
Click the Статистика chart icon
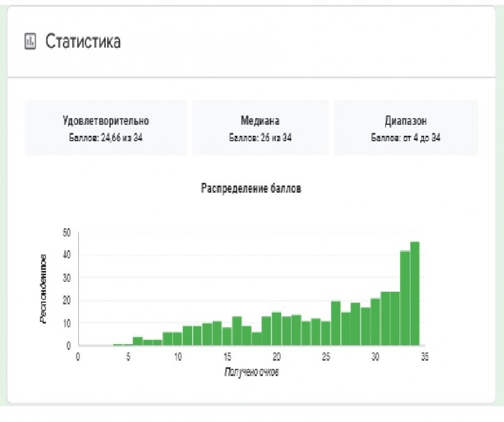pyautogui.click(x=29, y=42)
